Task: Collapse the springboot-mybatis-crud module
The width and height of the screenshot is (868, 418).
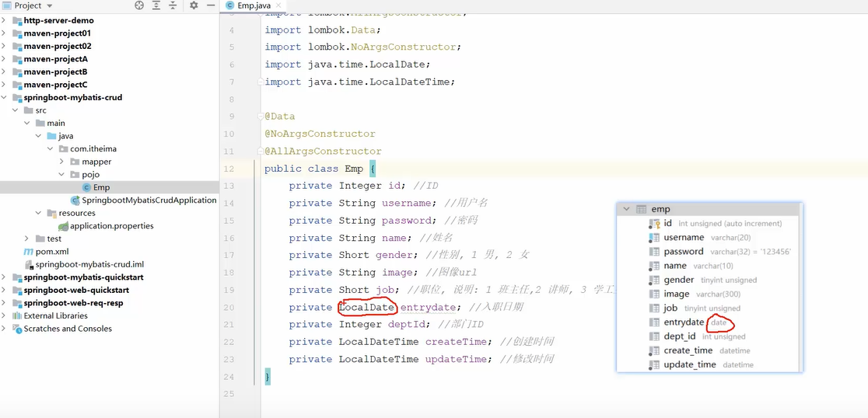Action: 5,97
